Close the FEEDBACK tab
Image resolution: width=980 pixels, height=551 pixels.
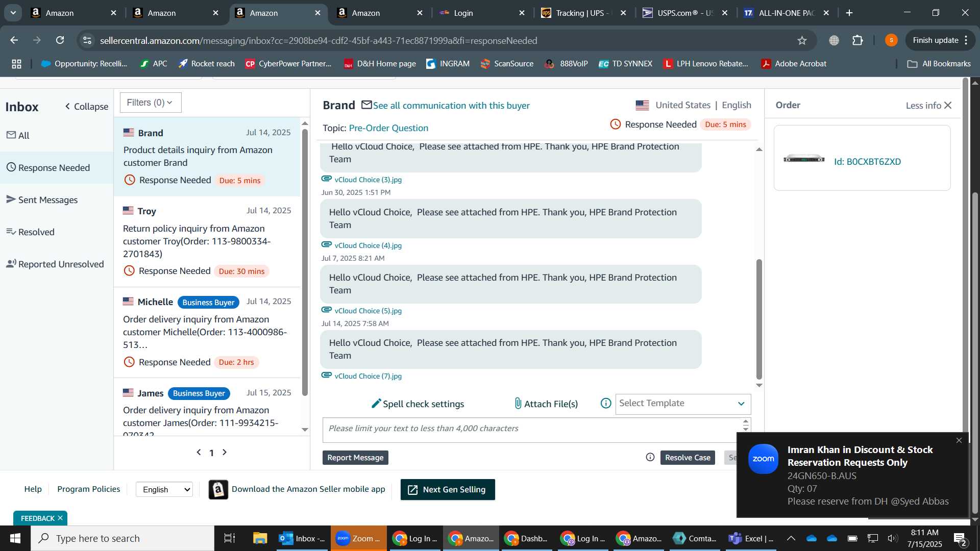click(x=60, y=518)
